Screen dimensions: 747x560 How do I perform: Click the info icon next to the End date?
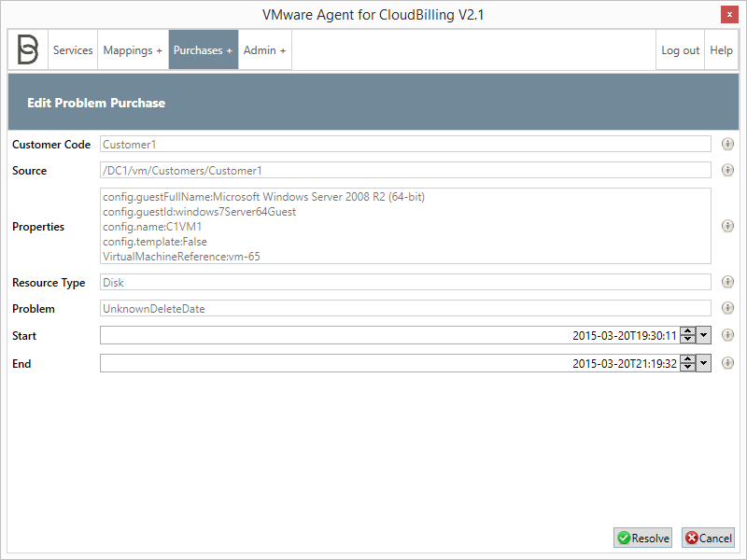[x=727, y=363]
